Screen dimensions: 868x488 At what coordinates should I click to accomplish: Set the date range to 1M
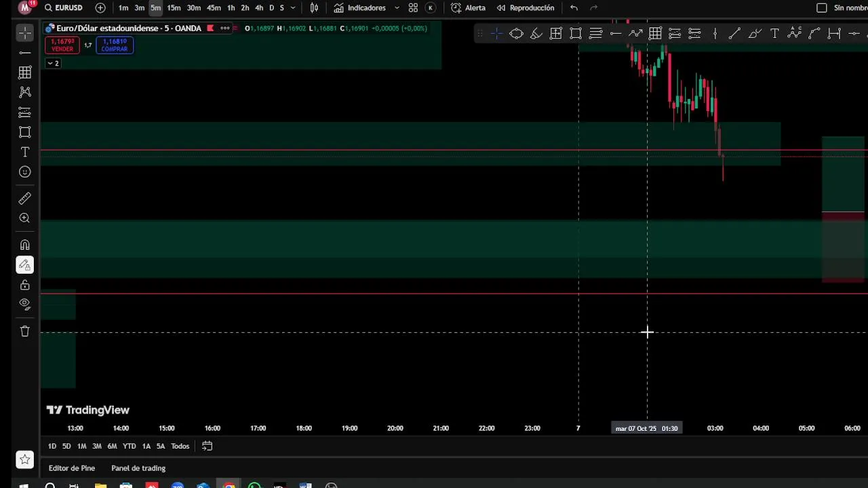click(x=81, y=446)
